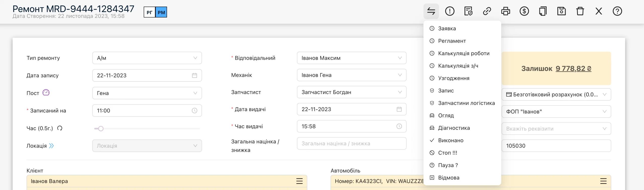Click the РГ badge
The height and width of the screenshot is (190, 644).
click(149, 12)
